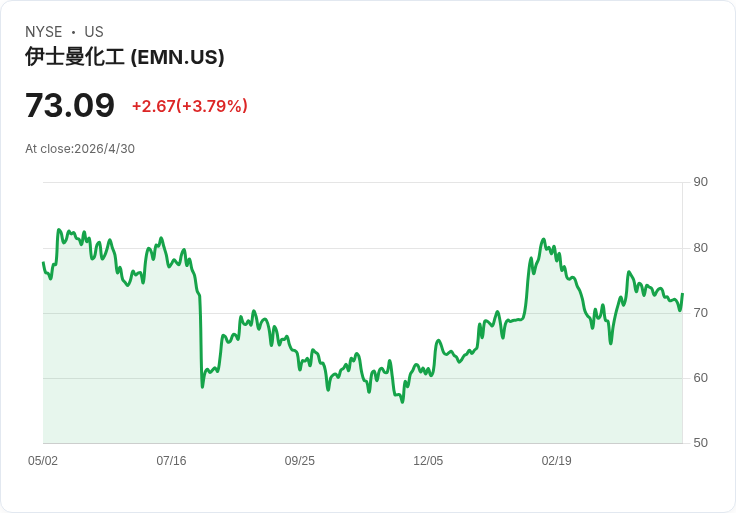
Task: Select the 60 y-axis label
Action: coord(700,377)
